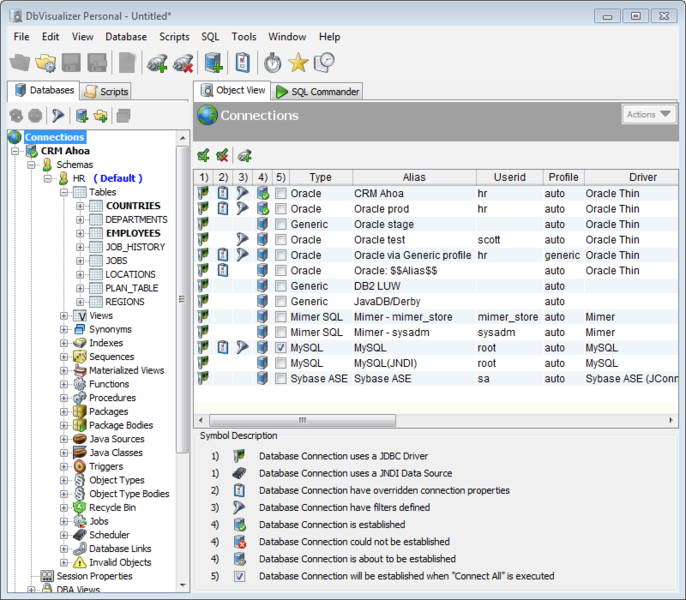Click the create database connection icon in toolbar
This screenshot has height=600, width=686.
click(213, 63)
